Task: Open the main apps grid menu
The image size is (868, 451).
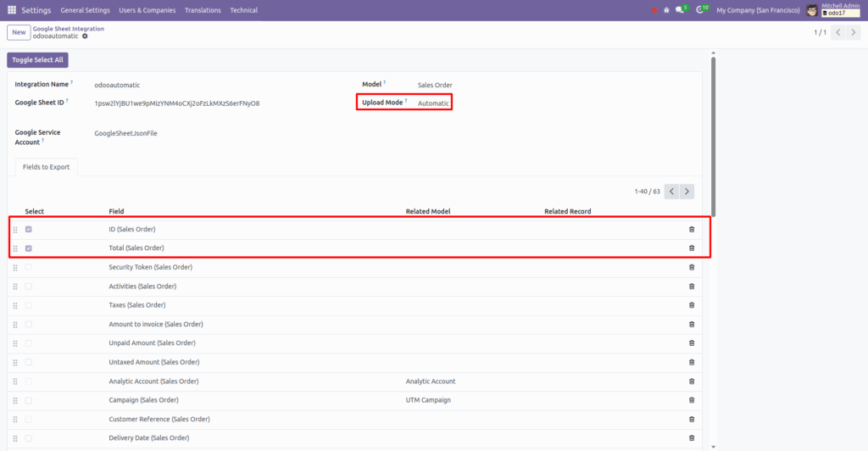Action: [12, 10]
